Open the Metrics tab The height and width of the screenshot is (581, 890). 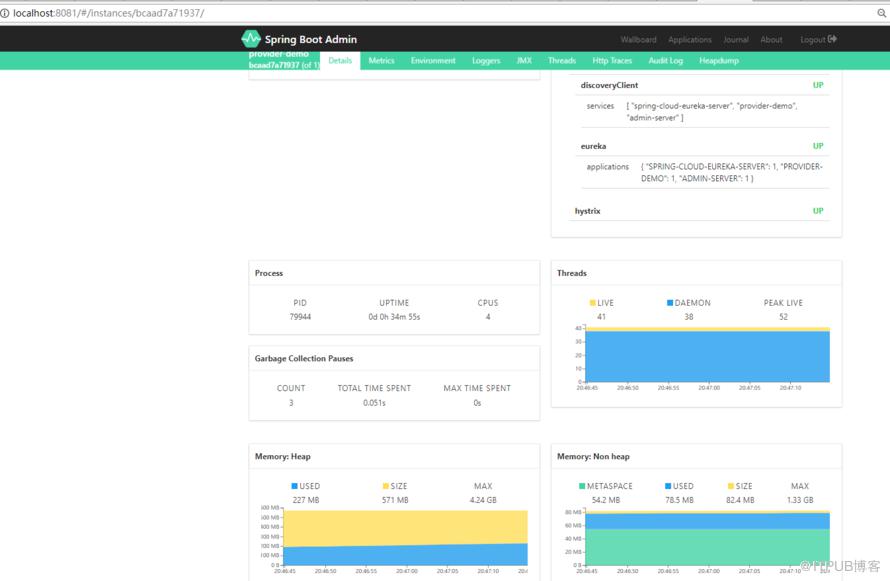381,61
